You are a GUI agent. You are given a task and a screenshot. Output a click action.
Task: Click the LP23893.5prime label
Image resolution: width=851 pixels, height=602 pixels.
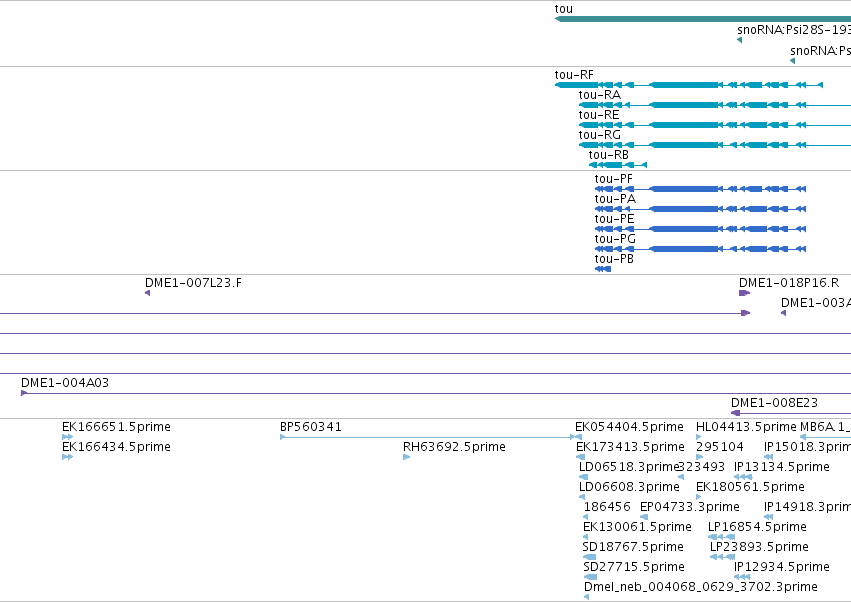(759, 548)
